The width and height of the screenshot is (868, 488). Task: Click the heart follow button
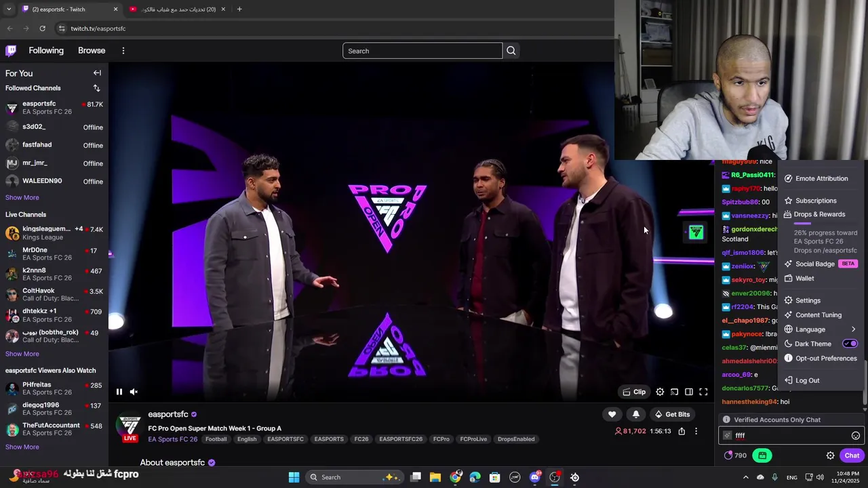pos(612,414)
